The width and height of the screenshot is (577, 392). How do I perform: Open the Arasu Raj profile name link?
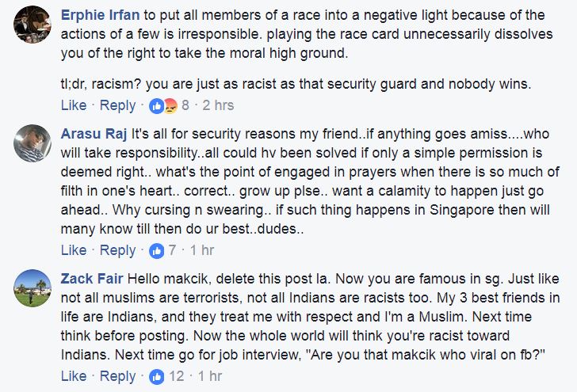(94, 134)
